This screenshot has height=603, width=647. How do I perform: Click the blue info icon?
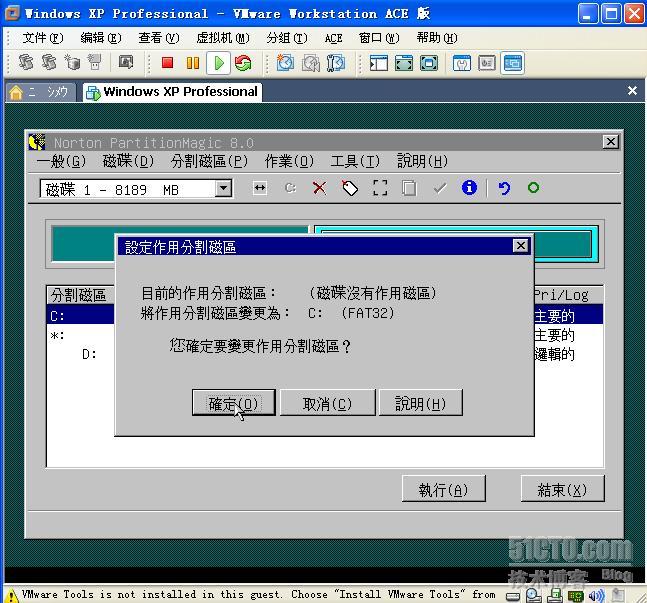coord(469,188)
